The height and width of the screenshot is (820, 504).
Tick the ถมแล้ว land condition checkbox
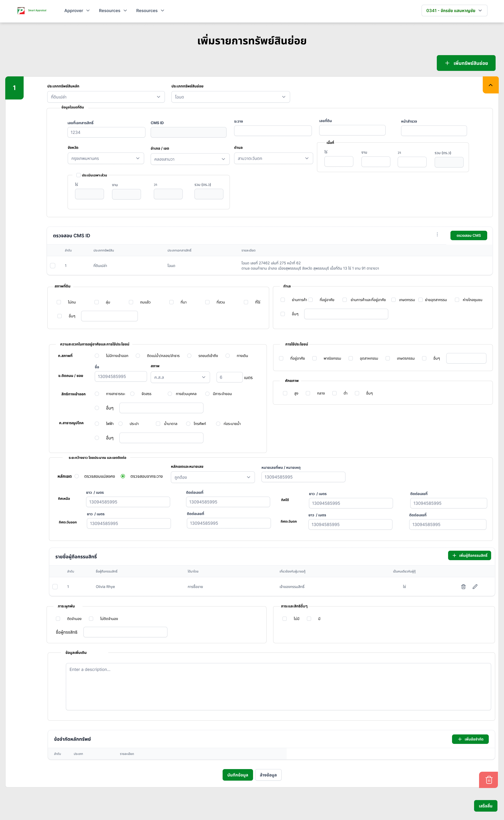pyautogui.click(x=131, y=302)
